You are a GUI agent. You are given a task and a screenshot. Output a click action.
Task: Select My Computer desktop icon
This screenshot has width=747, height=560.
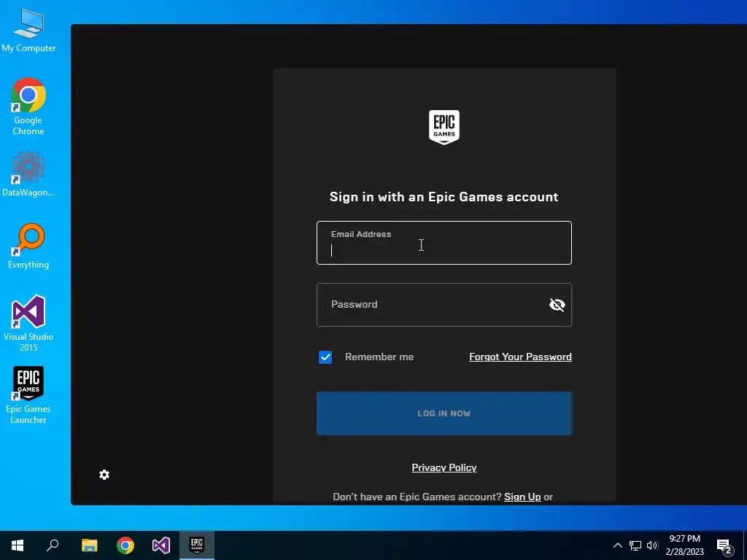(28, 31)
